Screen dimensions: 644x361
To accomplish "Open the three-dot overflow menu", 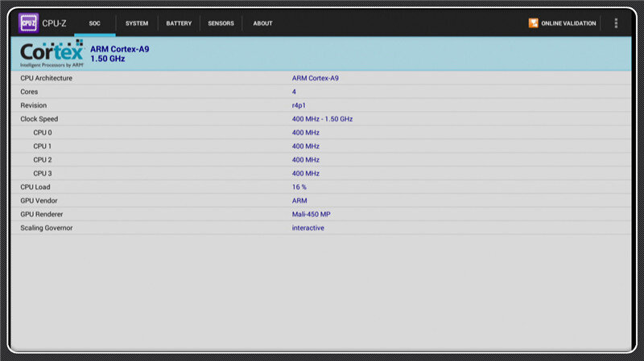I will [x=616, y=23].
